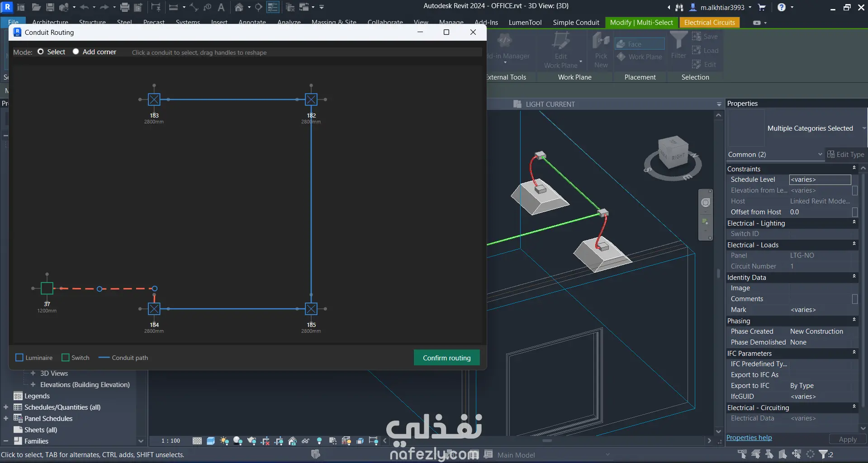The height and width of the screenshot is (463, 868).
Task: Select luminaire node 185 in routing diagram
Action: (311, 309)
